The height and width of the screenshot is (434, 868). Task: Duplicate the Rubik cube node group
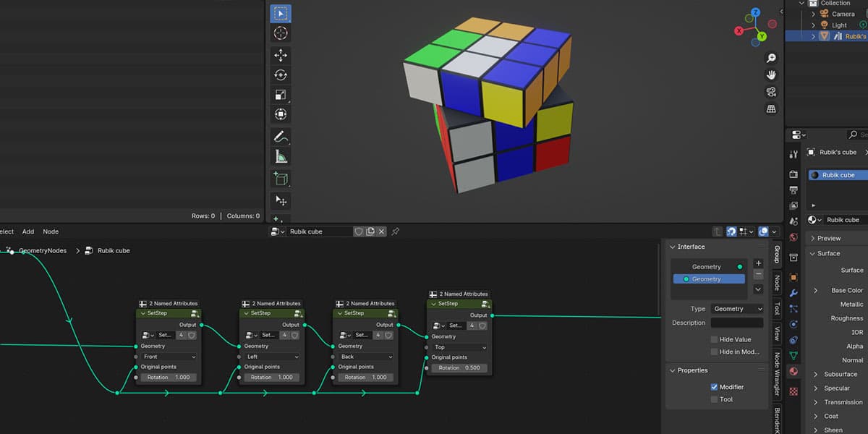tap(370, 231)
